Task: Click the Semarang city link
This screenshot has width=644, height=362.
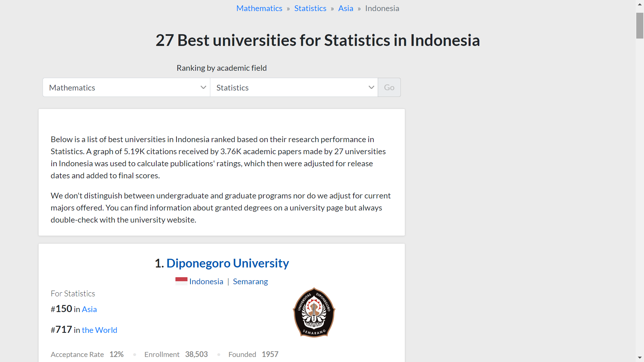Action: (250, 282)
